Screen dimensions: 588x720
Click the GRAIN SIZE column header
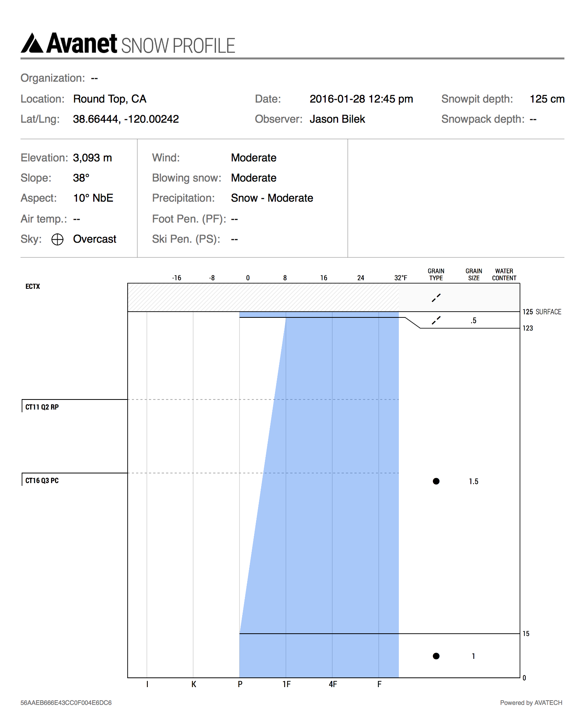[473, 274]
